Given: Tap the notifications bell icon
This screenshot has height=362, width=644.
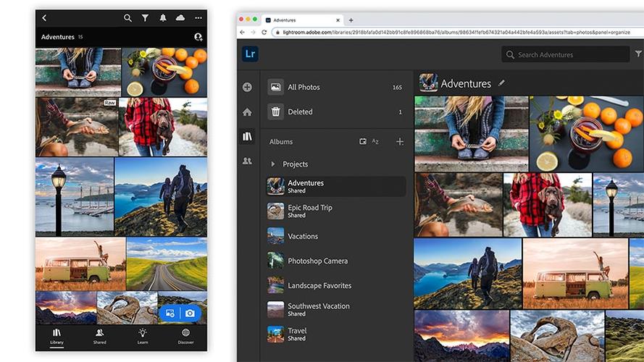Looking at the screenshot, I should (x=163, y=18).
